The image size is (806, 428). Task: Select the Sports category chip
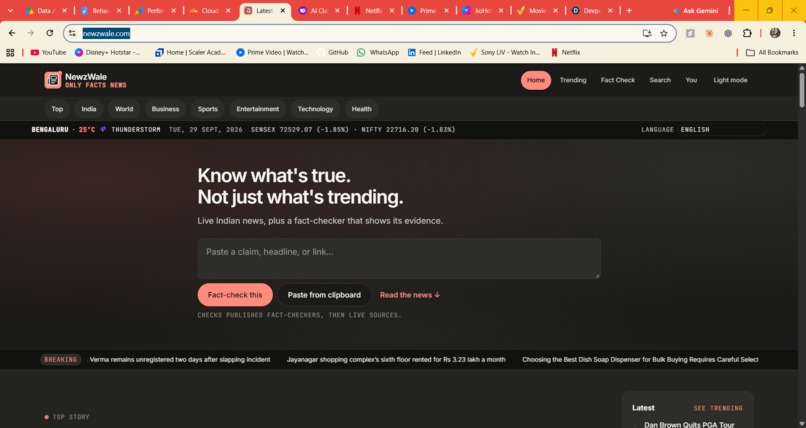point(208,109)
